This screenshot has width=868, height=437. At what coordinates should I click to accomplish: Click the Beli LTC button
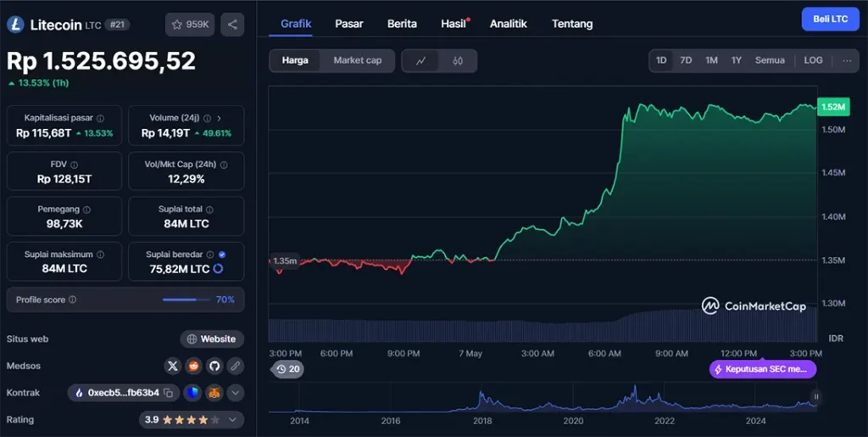click(x=831, y=19)
